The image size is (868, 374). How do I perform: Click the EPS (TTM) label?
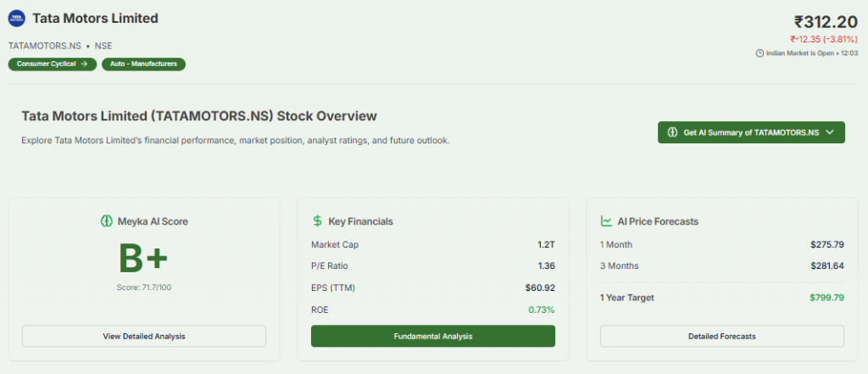[333, 288]
